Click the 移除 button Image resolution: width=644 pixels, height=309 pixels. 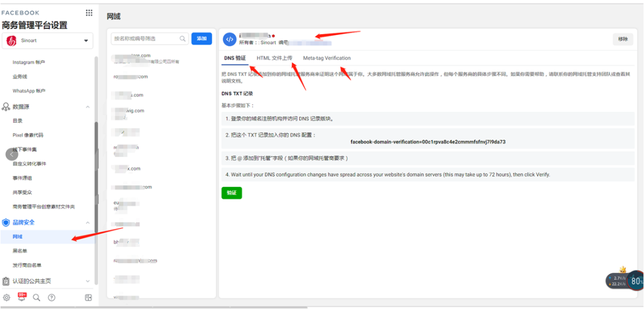tap(623, 39)
